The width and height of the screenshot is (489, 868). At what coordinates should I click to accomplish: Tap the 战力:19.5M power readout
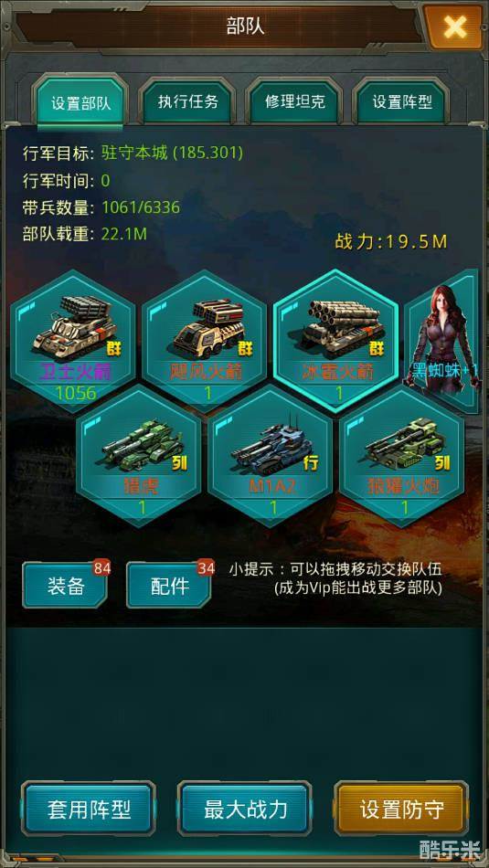pyautogui.click(x=391, y=242)
